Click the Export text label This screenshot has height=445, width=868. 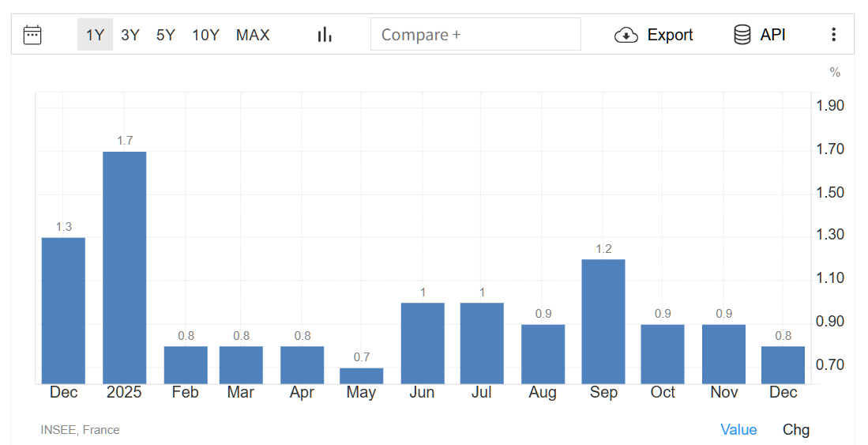[670, 35]
